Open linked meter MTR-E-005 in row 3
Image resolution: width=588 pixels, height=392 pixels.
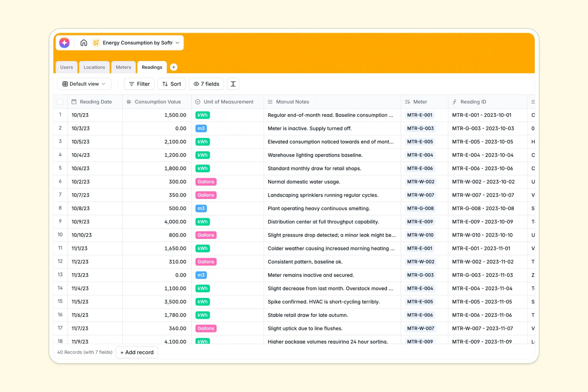(420, 142)
